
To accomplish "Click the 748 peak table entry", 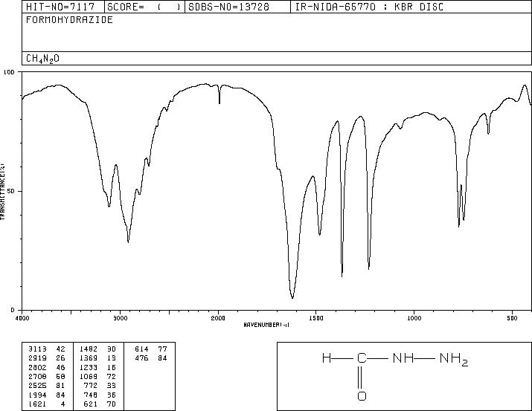I will [x=100, y=395].
